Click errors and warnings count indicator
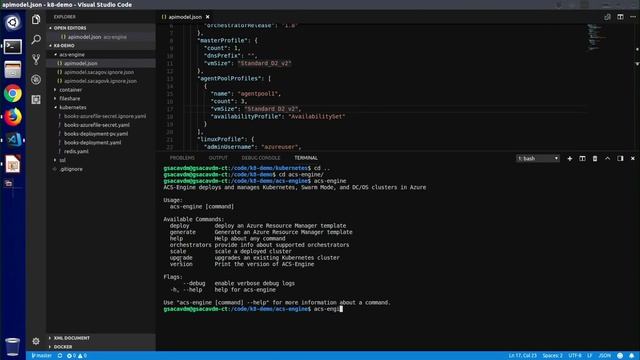This screenshot has height=360, width=640. pyautogui.click(x=77, y=356)
